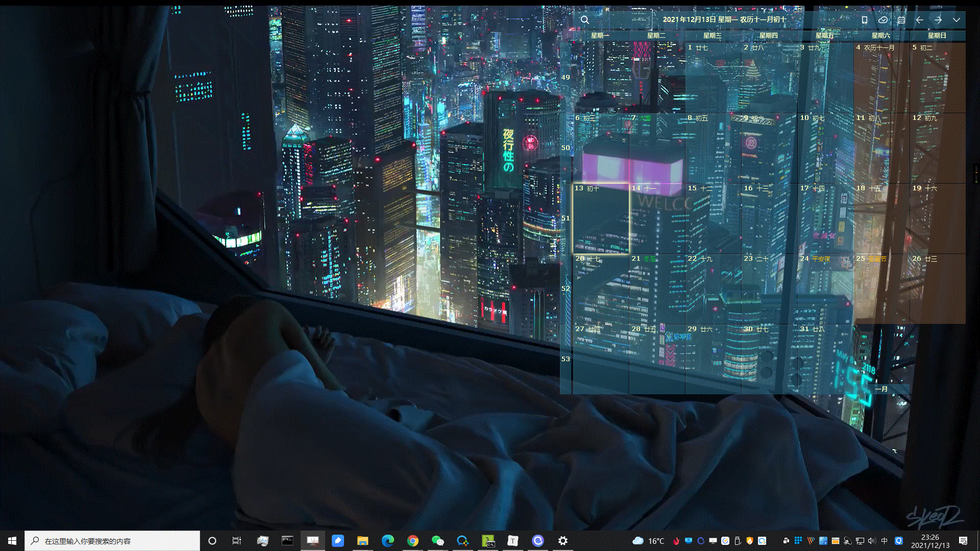Select the December 27 廿四 cell
The height and width of the screenshot is (551, 980).
pos(601,359)
